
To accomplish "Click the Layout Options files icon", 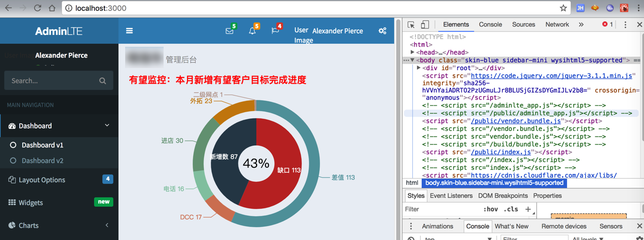I will pyautogui.click(x=12, y=179).
